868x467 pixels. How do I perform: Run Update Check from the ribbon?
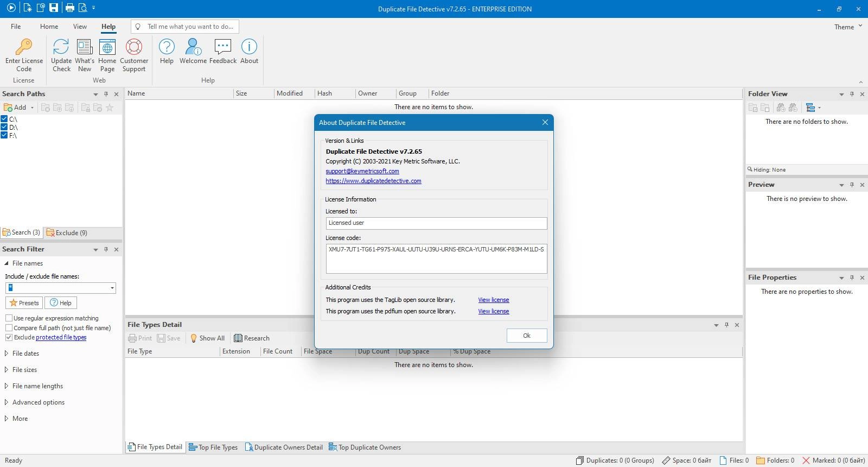[61, 55]
